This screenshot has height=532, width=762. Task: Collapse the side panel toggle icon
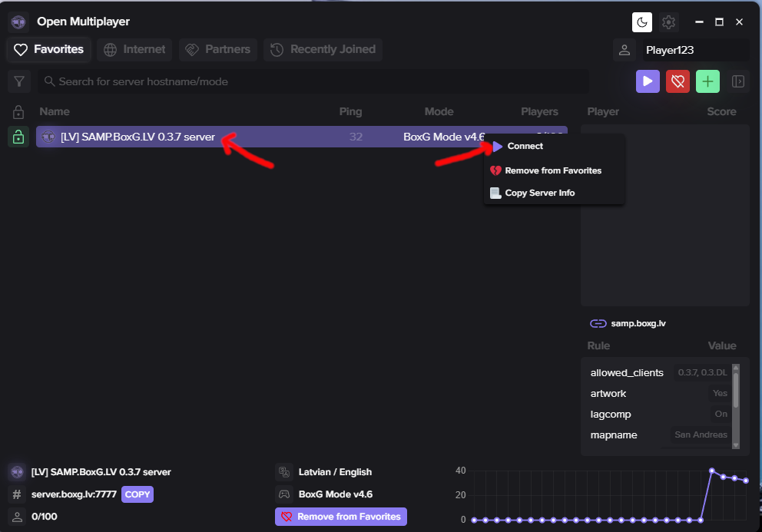click(737, 81)
